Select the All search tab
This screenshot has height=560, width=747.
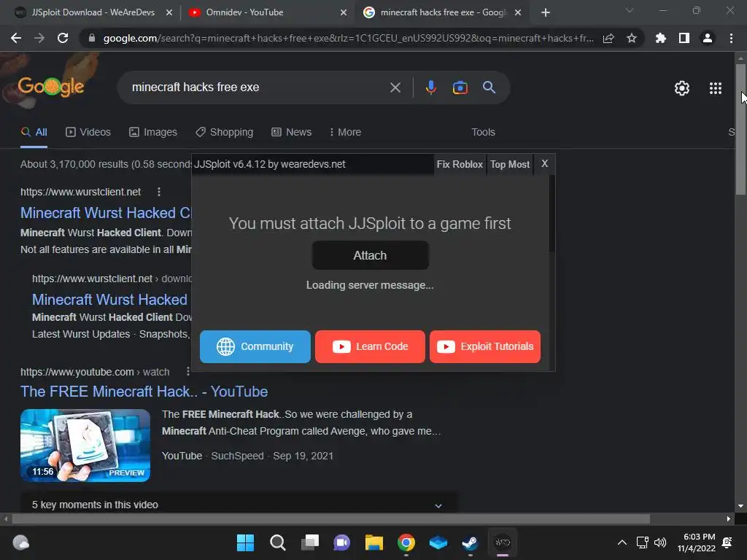(34, 133)
